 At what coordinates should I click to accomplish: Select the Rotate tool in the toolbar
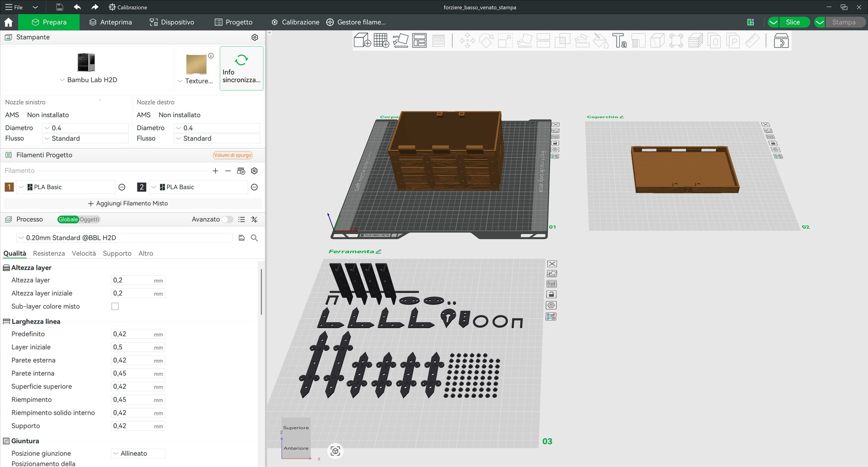(486, 41)
